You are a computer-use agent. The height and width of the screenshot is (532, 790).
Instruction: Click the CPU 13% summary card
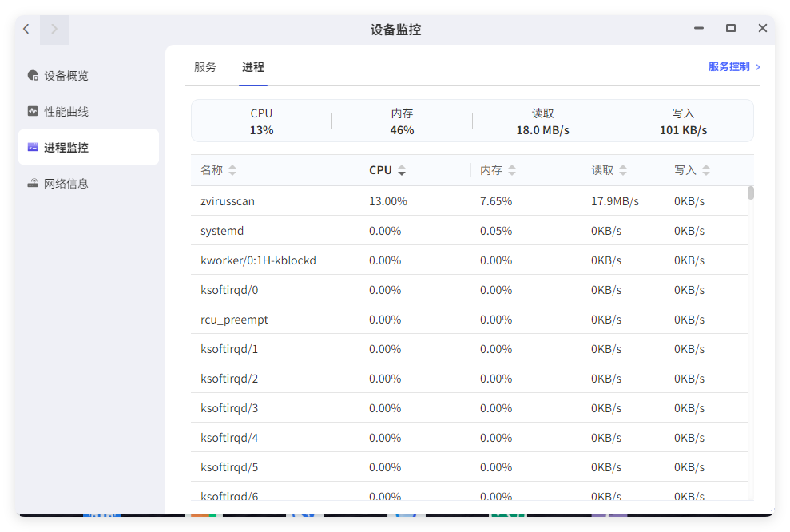pyautogui.click(x=261, y=121)
